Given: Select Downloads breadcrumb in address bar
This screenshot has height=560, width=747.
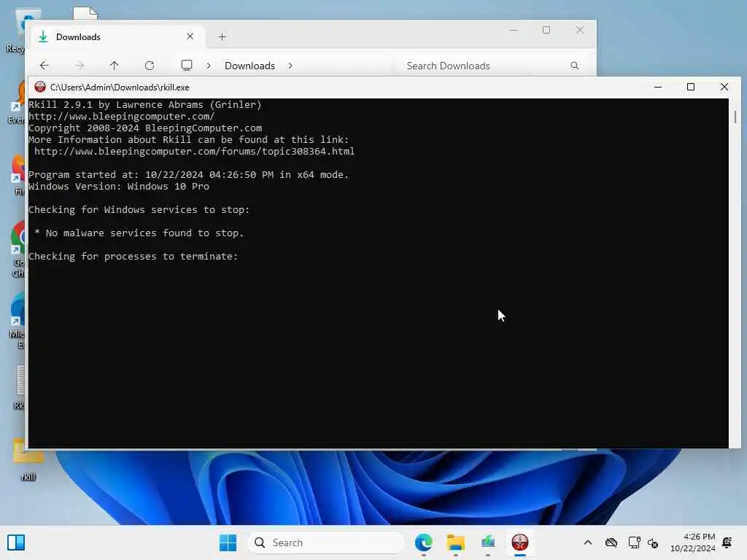Looking at the screenshot, I should (x=249, y=66).
